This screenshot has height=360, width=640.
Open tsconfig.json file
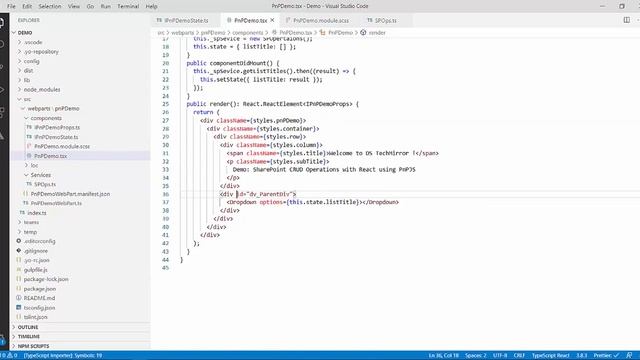[39, 308]
